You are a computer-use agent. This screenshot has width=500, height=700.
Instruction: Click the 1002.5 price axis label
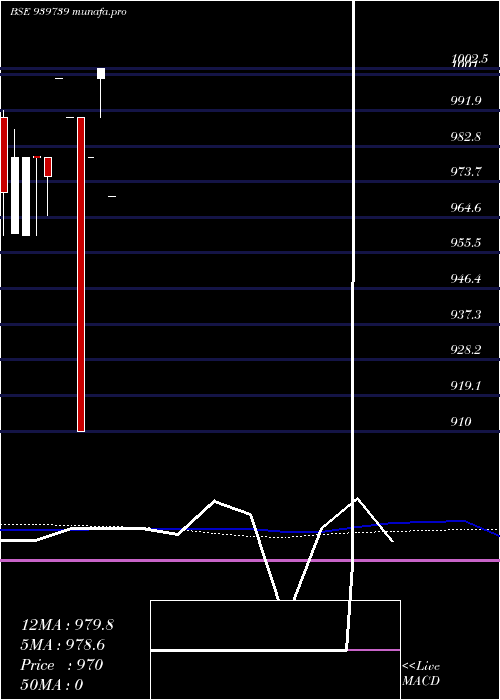pyautogui.click(x=470, y=58)
